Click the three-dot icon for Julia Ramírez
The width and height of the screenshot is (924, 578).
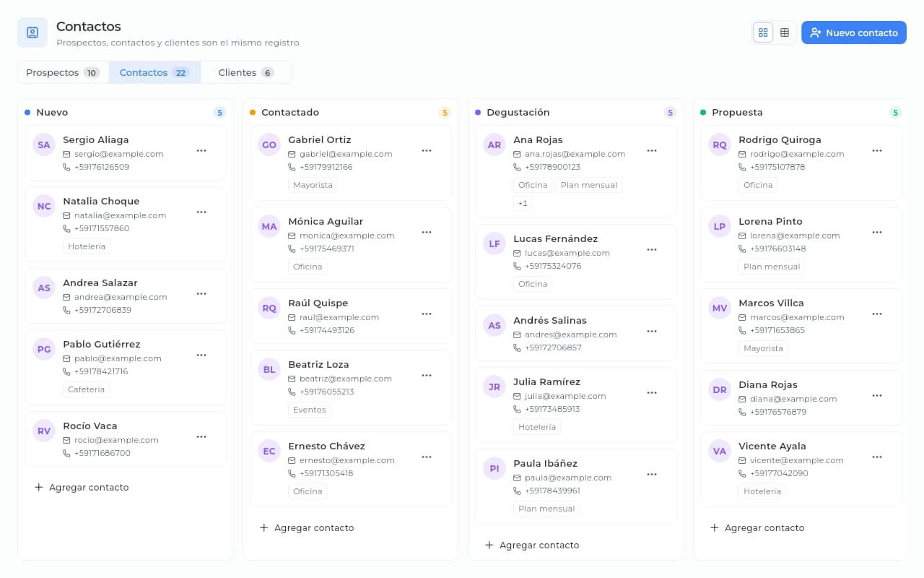coord(652,392)
